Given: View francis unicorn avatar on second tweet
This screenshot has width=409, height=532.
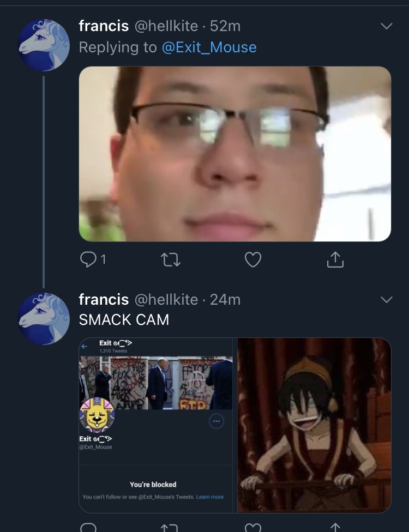Looking at the screenshot, I should tap(44, 318).
